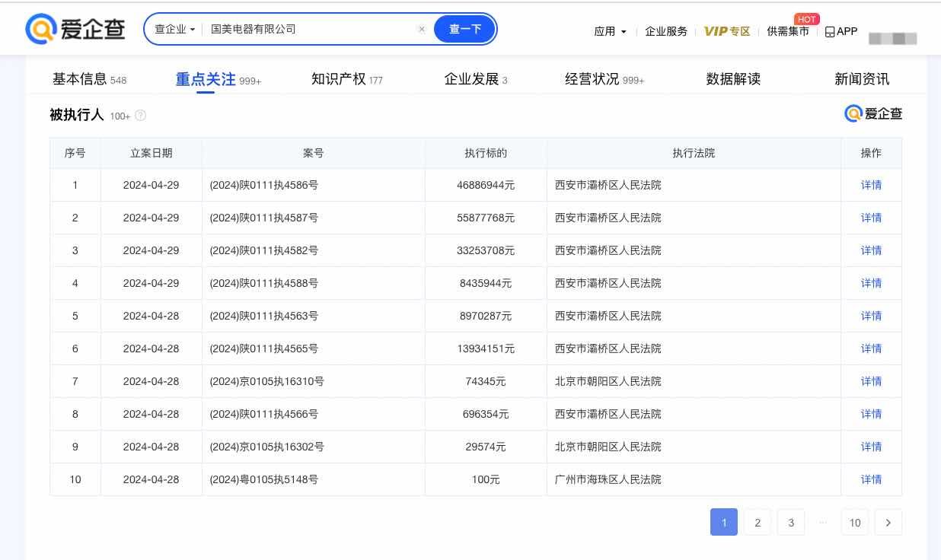Switch to the 知识产权 tab
Viewport: 941px width, 560px height.
[x=346, y=79]
